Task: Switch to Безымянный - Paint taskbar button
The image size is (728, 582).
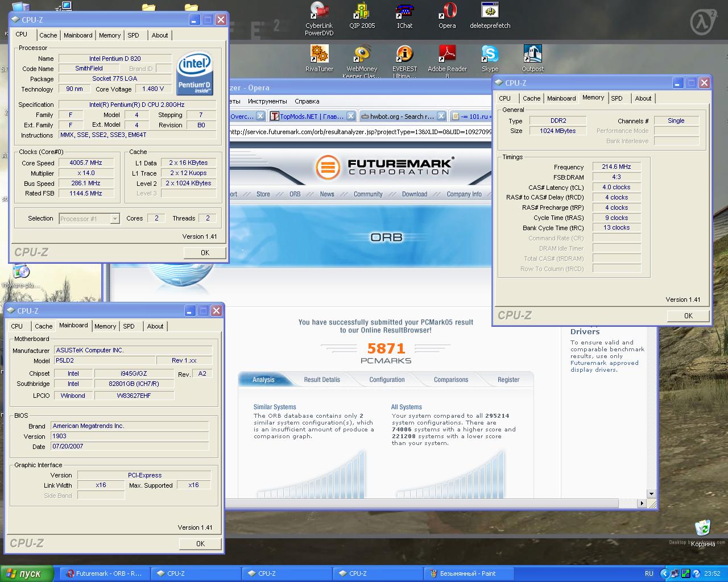Action: 469,573
